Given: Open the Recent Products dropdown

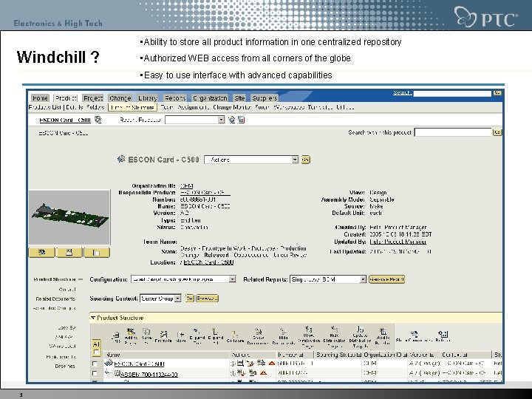Looking at the screenshot, I should (x=195, y=120).
